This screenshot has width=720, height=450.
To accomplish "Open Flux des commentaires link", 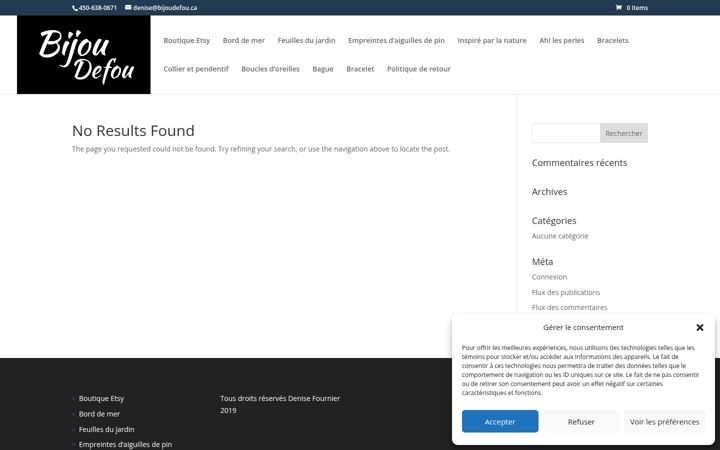I will [x=569, y=308].
